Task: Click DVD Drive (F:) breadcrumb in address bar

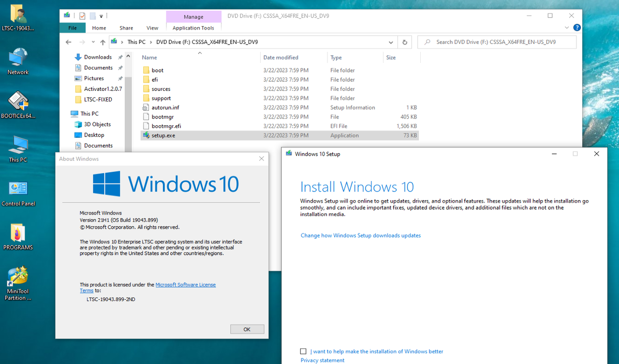Action: click(207, 42)
